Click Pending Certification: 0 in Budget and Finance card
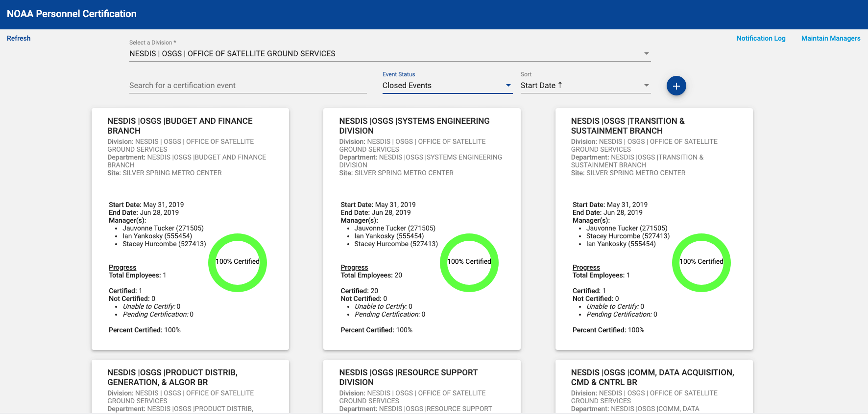The height and width of the screenshot is (414, 868). click(x=158, y=314)
